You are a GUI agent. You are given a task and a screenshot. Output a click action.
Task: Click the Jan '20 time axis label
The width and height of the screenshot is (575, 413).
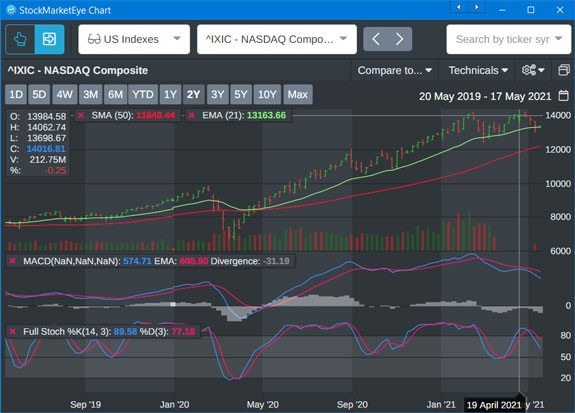click(x=175, y=405)
